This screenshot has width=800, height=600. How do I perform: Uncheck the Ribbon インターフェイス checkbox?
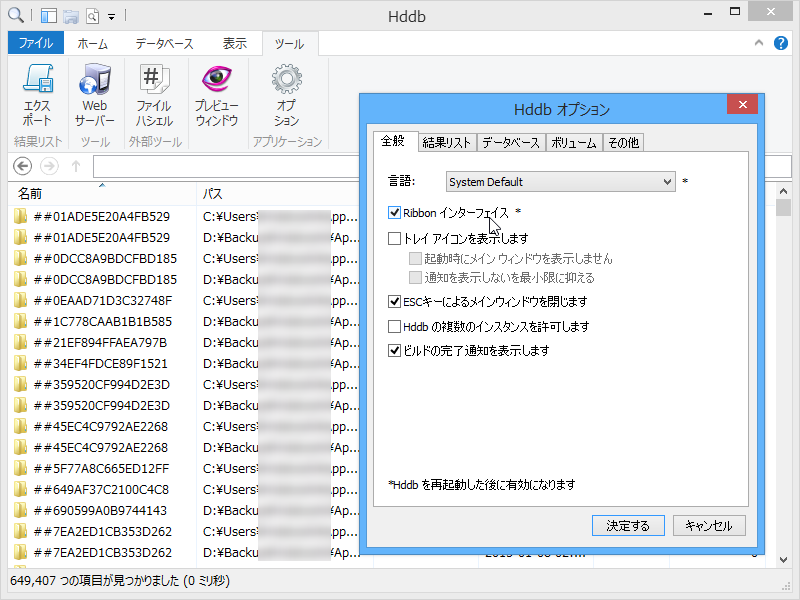394,213
